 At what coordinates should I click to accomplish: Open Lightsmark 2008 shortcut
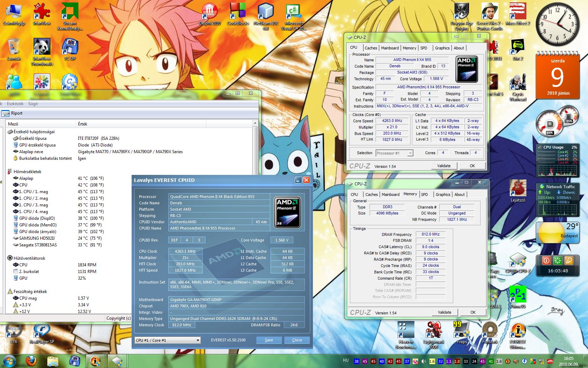[434, 335]
